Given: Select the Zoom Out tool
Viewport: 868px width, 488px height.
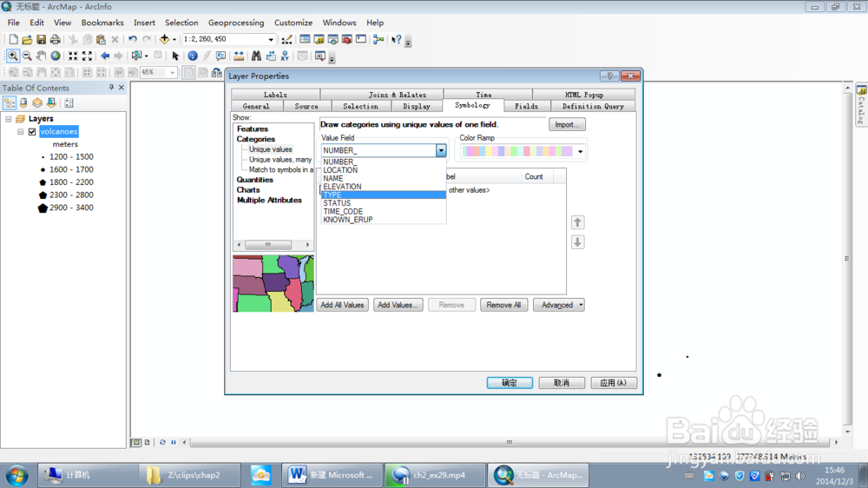Looking at the screenshot, I should pyautogui.click(x=27, y=56).
